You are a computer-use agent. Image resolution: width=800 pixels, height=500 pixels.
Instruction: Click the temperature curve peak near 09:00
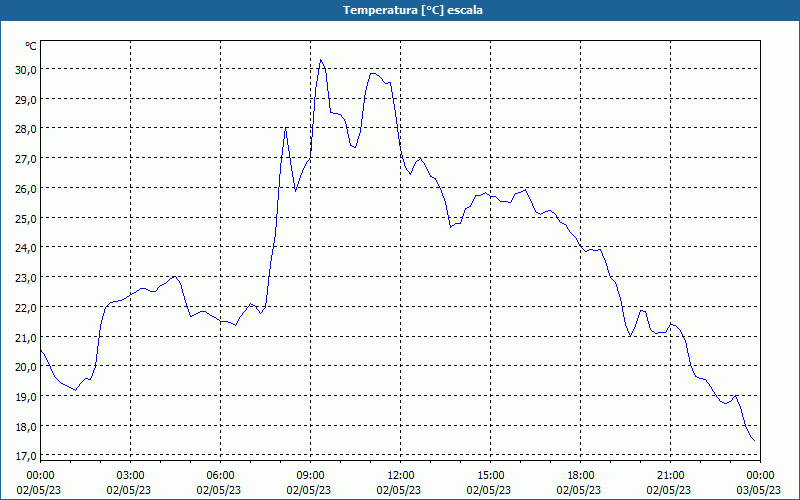click(x=320, y=60)
